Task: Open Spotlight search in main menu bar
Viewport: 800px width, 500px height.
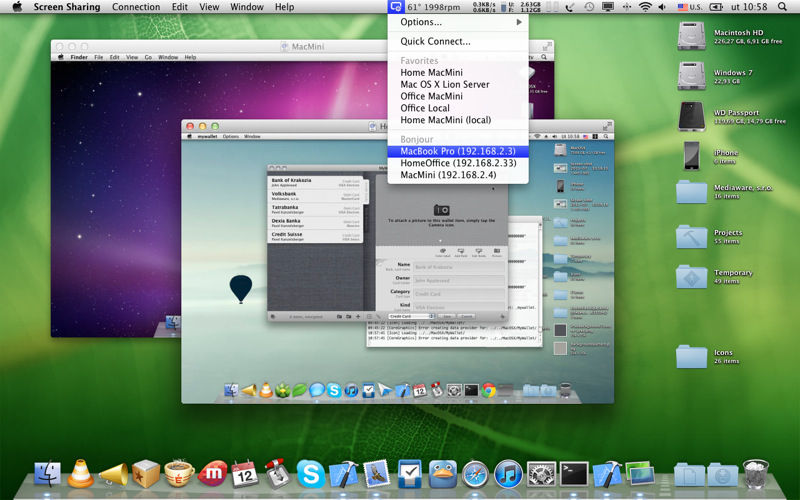Action: click(782, 7)
